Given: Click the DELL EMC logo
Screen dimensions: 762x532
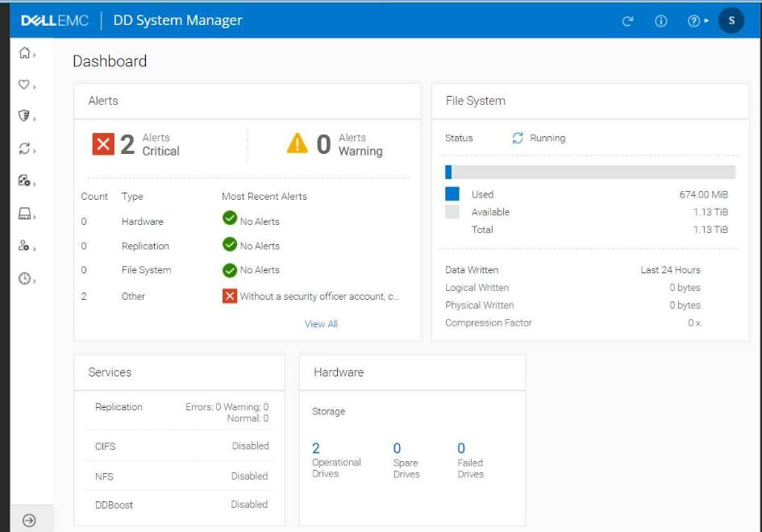Looking at the screenshot, I should pos(55,20).
